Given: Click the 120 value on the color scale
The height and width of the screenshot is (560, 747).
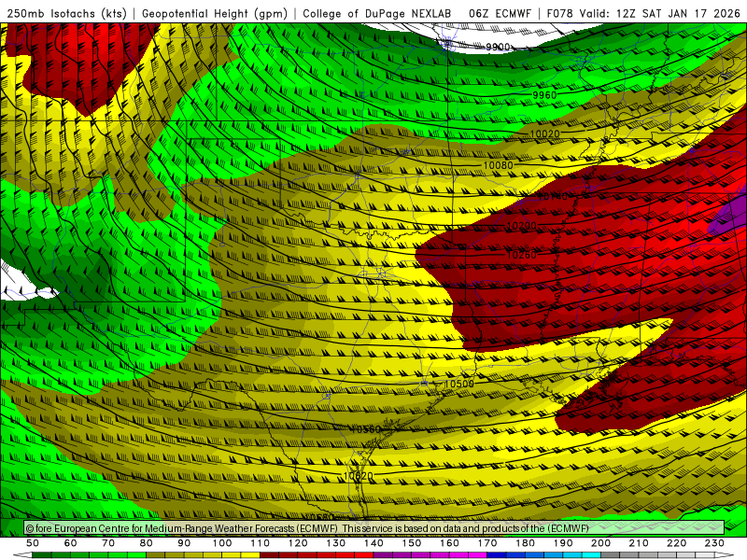Looking at the screenshot, I should point(298,543).
